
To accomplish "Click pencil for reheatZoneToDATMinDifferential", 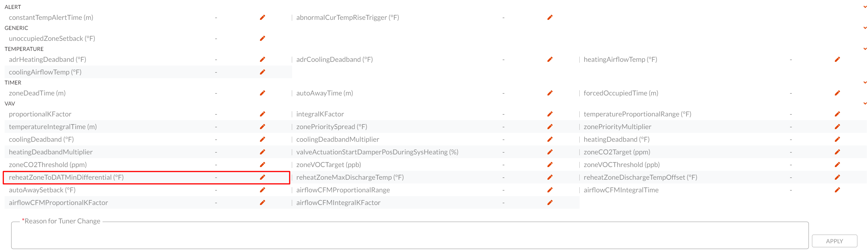I will pyautogui.click(x=263, y=177).
